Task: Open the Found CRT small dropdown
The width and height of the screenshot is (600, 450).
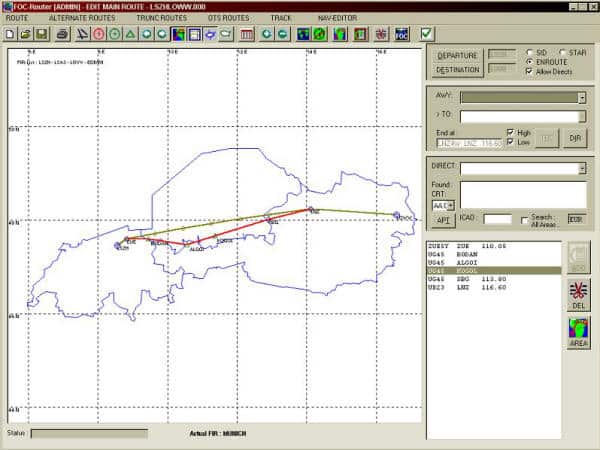Action: click(450, 205)
